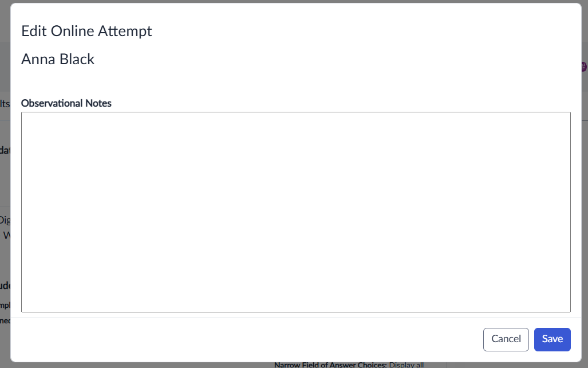The height and width of the screenshot is (368, 588).
Task: Click the cut-off 'W' text at left edge
Action: click(x=7, y=236)
